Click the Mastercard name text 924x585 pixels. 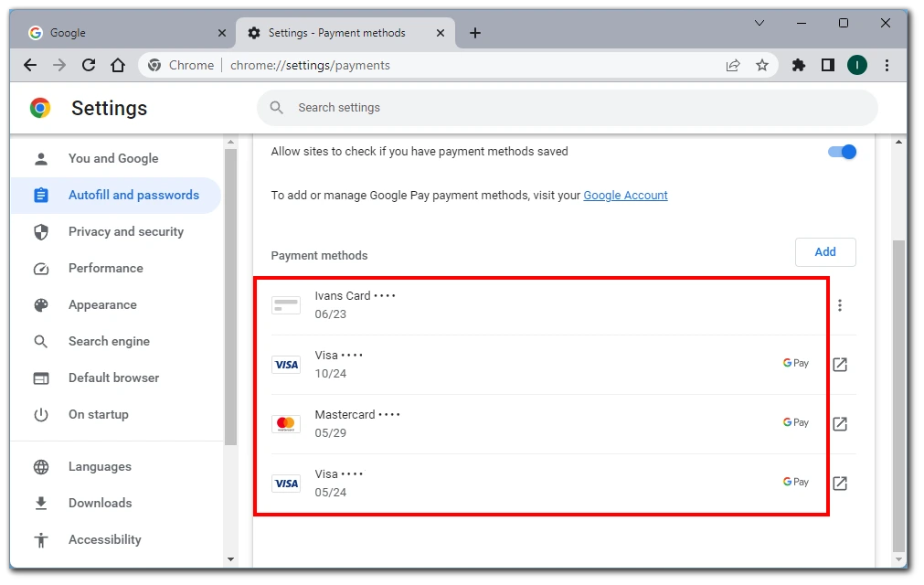pos(345,415)
